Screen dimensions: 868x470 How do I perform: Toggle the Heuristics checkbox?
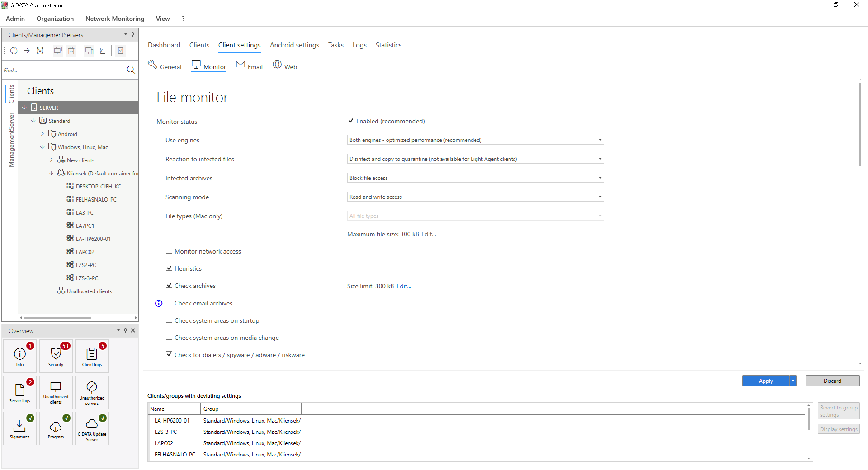pyautogui.click(x=169, y=268)
